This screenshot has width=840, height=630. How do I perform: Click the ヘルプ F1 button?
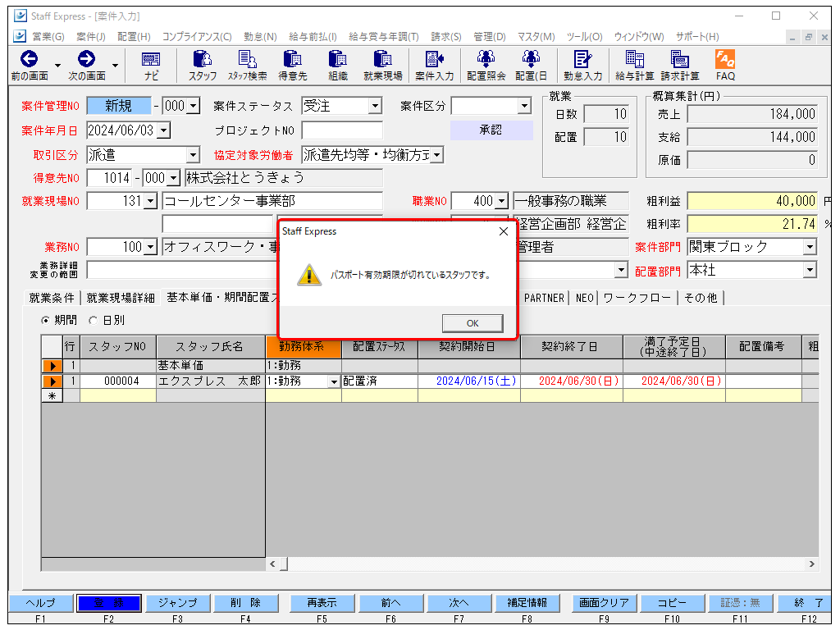(x=41, y=603)
